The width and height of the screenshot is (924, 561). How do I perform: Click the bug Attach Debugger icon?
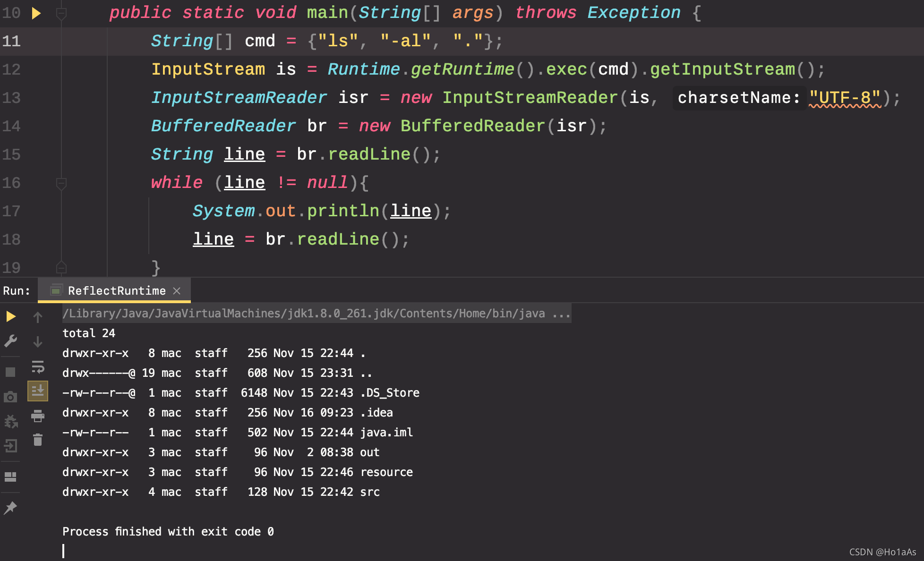click(11, 421)
